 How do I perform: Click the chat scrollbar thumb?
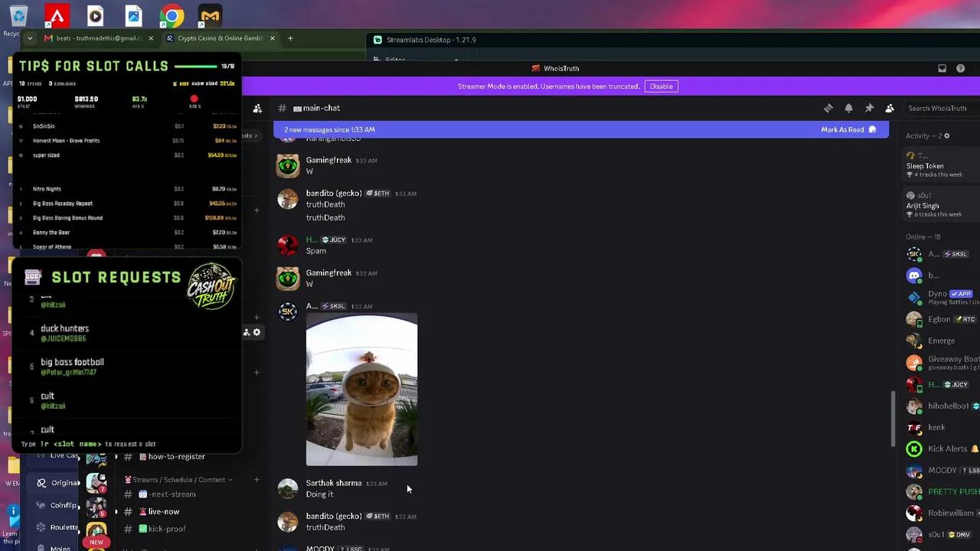tap(893, 419)
